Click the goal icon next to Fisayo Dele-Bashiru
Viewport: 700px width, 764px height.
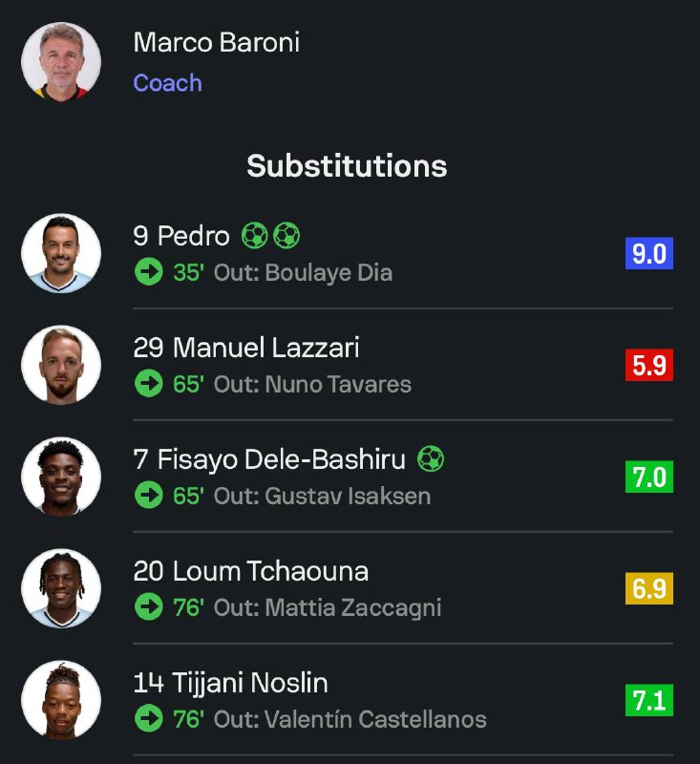coord(431,459)
